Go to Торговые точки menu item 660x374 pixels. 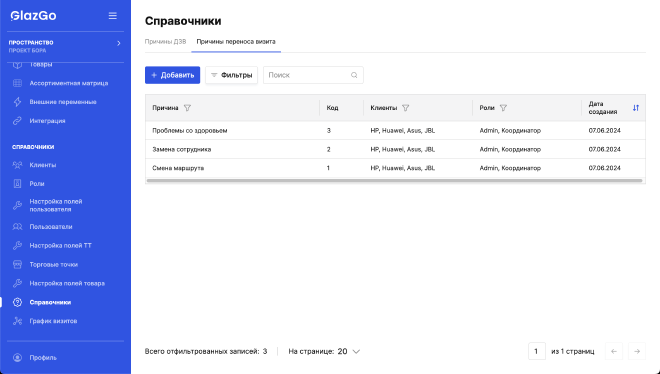coord(53,265)
